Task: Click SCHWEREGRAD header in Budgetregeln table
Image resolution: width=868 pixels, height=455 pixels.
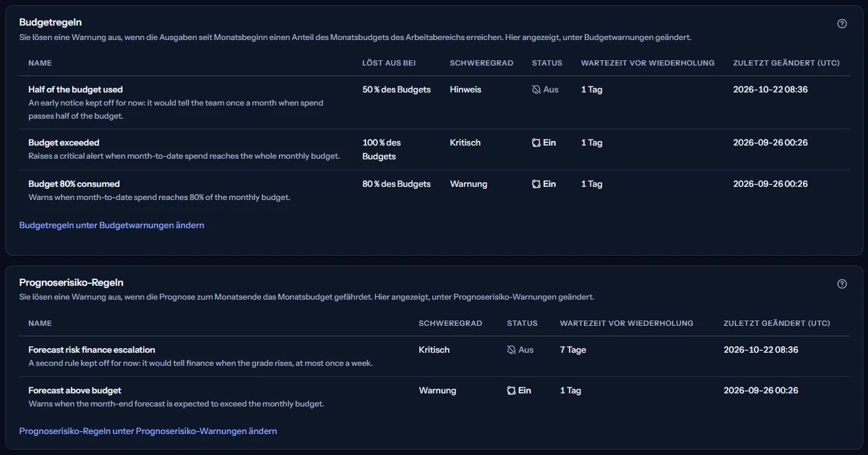Action: click(482, 63)
